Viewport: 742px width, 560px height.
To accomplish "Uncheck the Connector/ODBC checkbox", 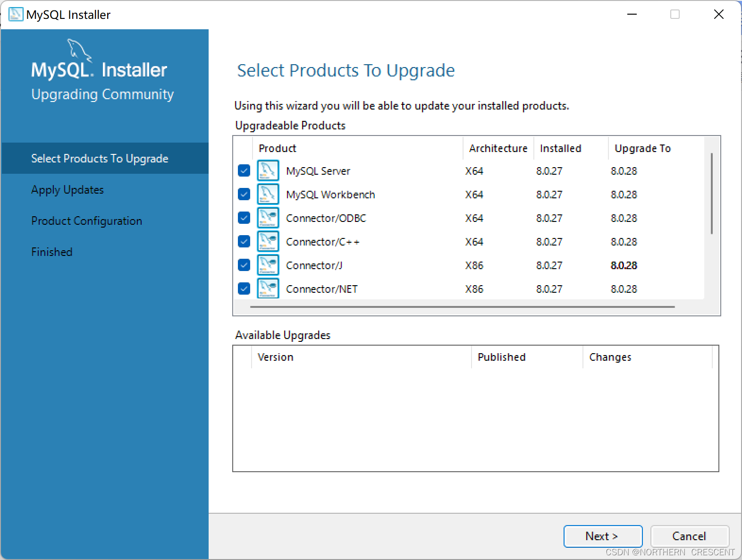I will (244, 218).
